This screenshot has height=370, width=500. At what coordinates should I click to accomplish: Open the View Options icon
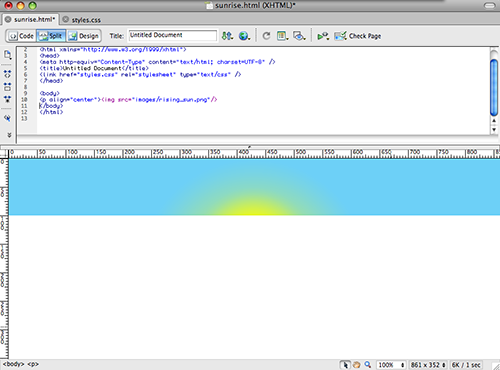[x=282, y=36]
